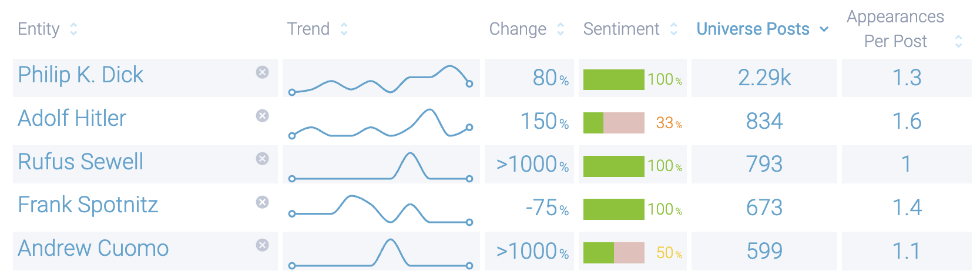The width and height of the screenshot is (980, 274).
Task: Click the x icon beside Rufus Sewell
Action: (x=263, y=159)
